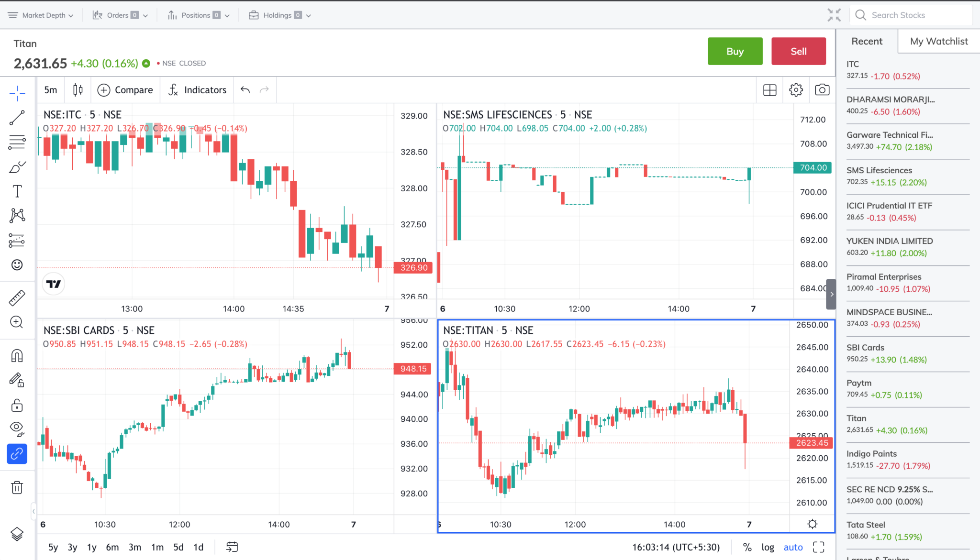Open chart settings via the gear icon
This screenshot has height=560, width=980.
tap(796, 89)
